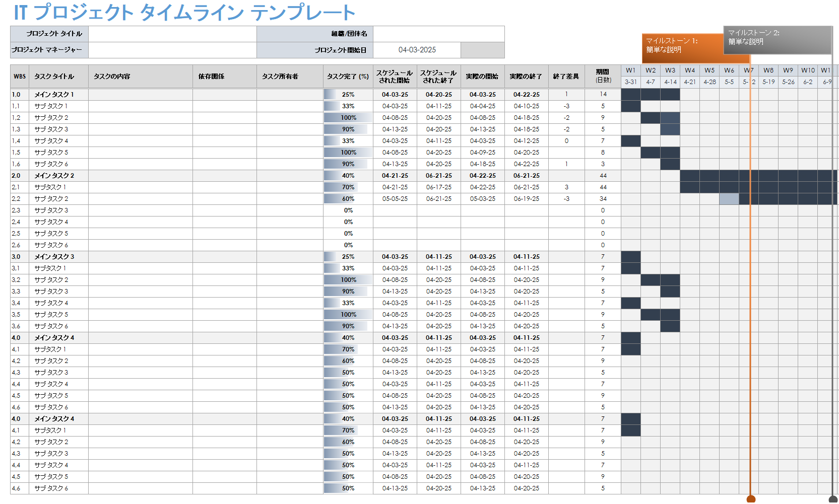Select the 4-21 week date cell

click(690, 82)
